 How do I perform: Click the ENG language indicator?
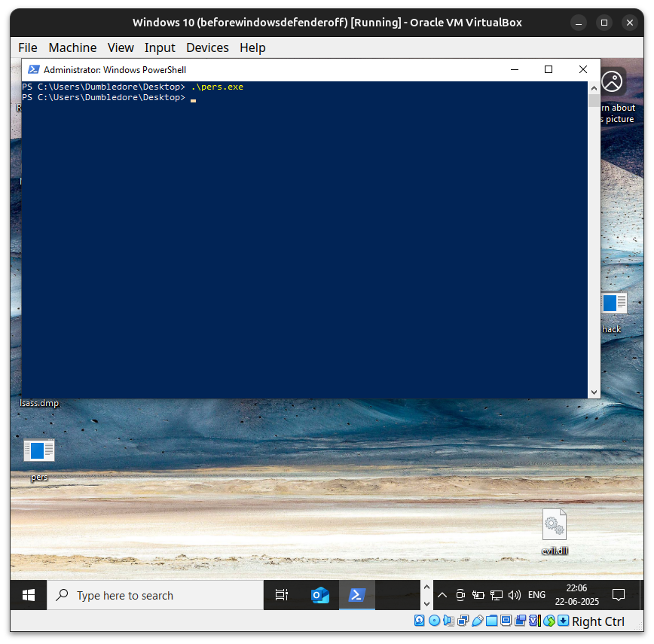click(536, 595)
